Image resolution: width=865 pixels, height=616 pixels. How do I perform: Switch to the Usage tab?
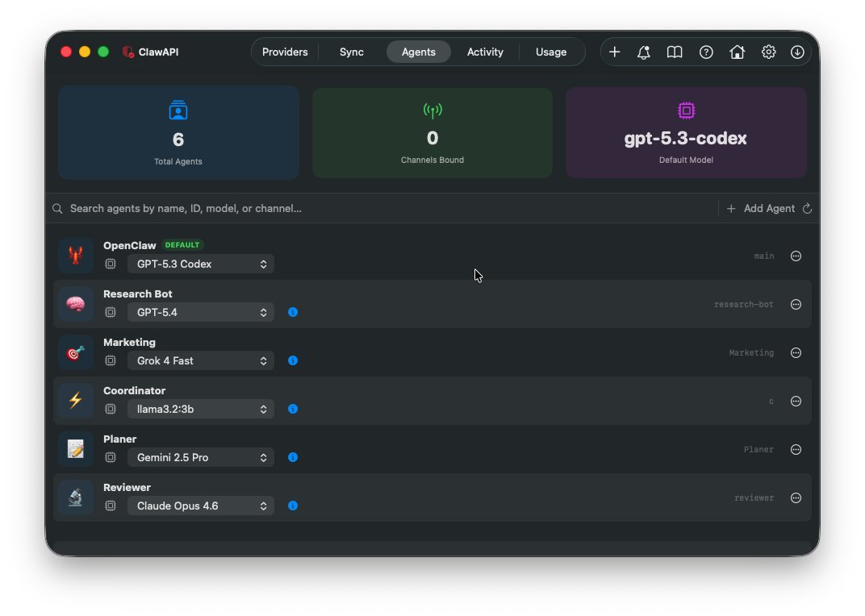[551, 52]
